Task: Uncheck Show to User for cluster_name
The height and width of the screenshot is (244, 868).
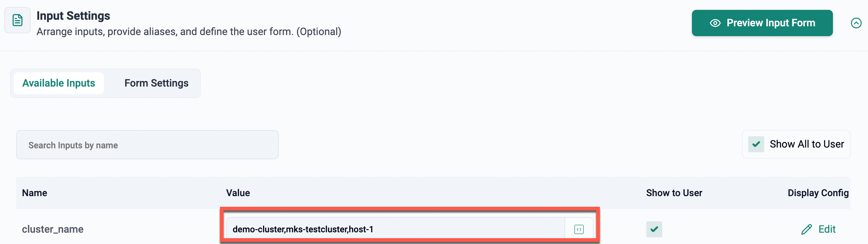Action: tap(654, 229)
